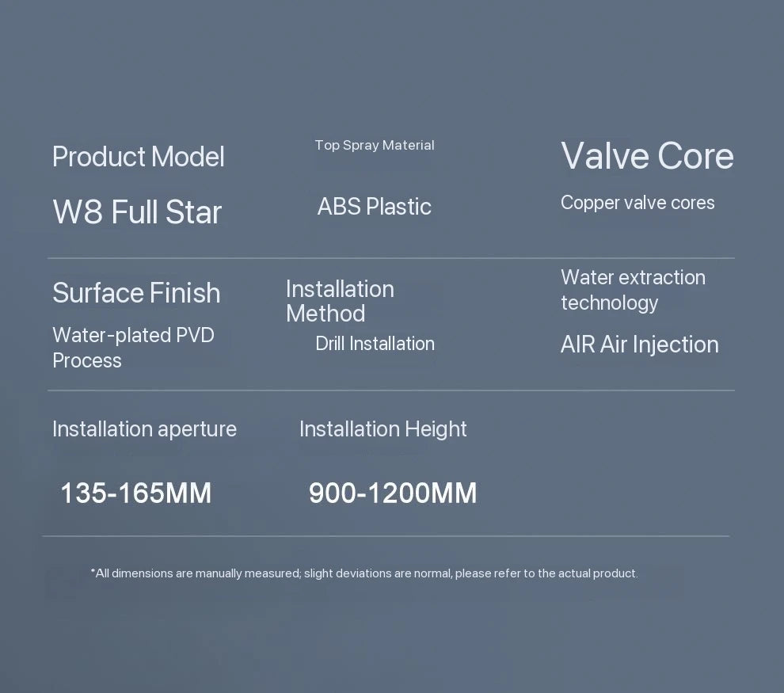Click the Installation Method heading

click(340, 301)
